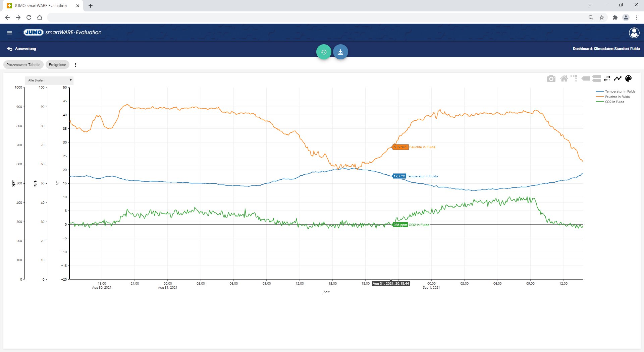Switch to the Ereignisse tab
This screenshot has height=352, width=644.
point(57,65)
